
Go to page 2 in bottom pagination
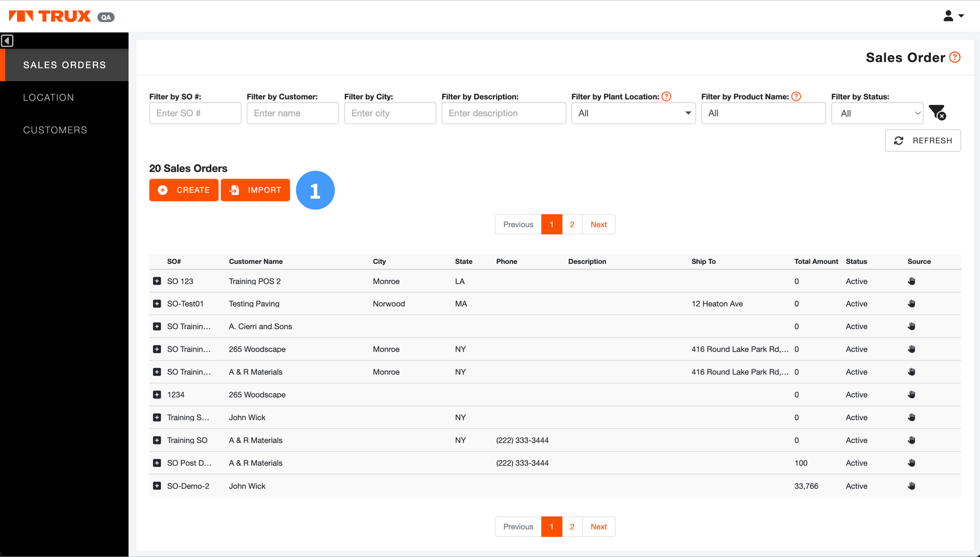[x=572, y=526]
